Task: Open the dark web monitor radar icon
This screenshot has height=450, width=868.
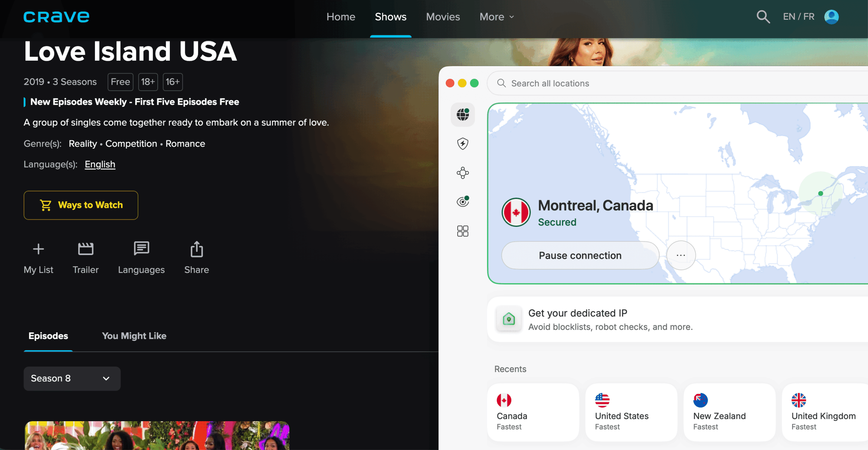Action: tap(463, 202)
